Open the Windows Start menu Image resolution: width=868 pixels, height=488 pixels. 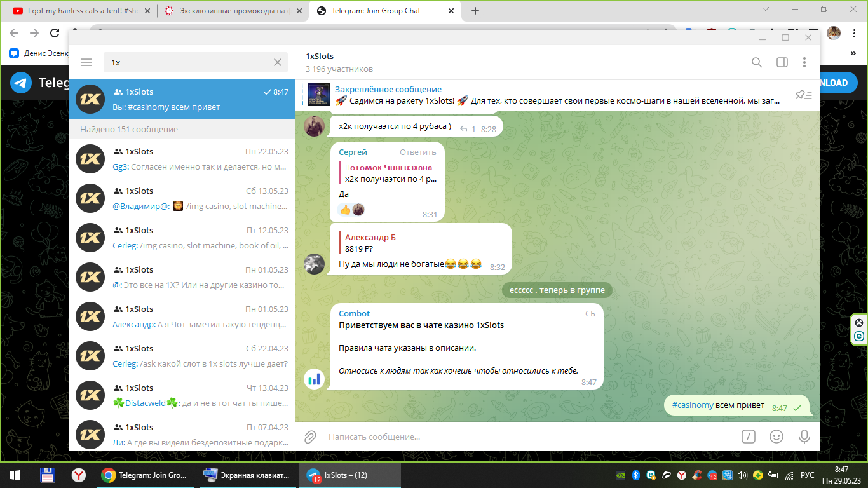pyautogui.click(x=15, y=475)
